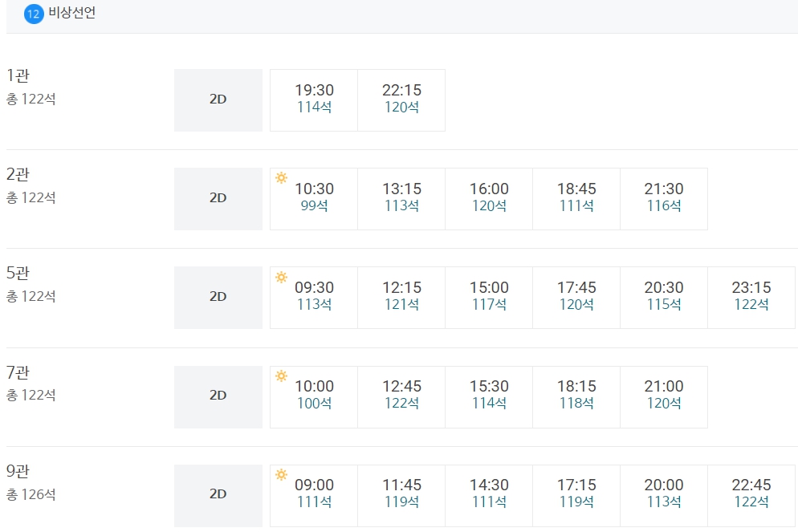Image resolution: width=798 pixels, height=532 pixels.
Task: Click the blue 12 age rating badge
Action: (x=34, y=14)
